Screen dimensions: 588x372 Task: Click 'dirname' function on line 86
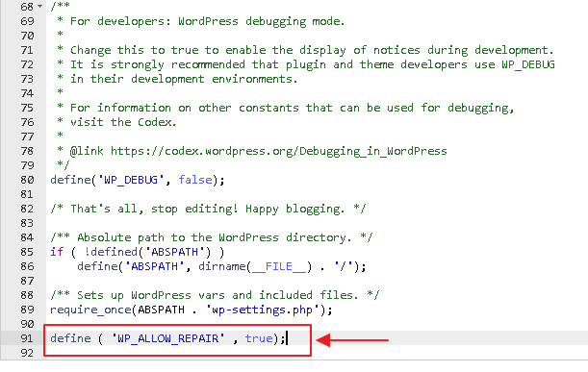pos(222,266)
